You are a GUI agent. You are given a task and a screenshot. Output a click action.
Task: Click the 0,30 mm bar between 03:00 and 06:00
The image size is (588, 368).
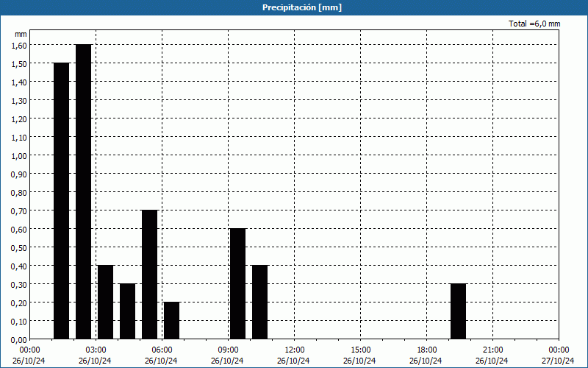click(127, 311)
